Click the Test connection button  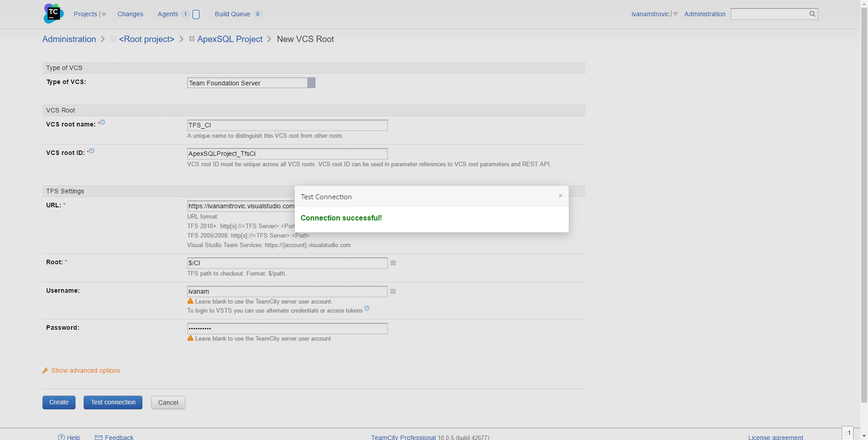click(x=113, y=402)
